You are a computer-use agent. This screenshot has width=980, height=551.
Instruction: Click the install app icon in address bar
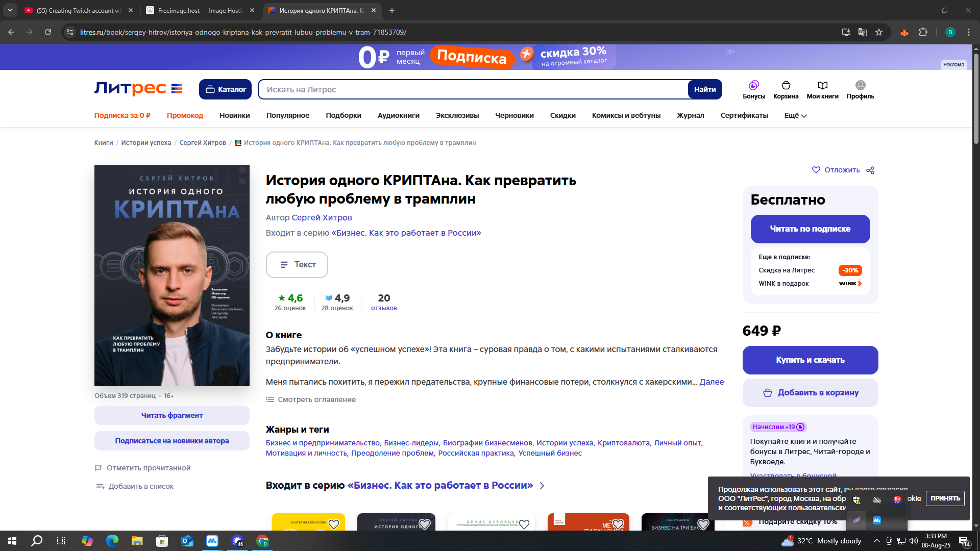[x=846, y=32]
